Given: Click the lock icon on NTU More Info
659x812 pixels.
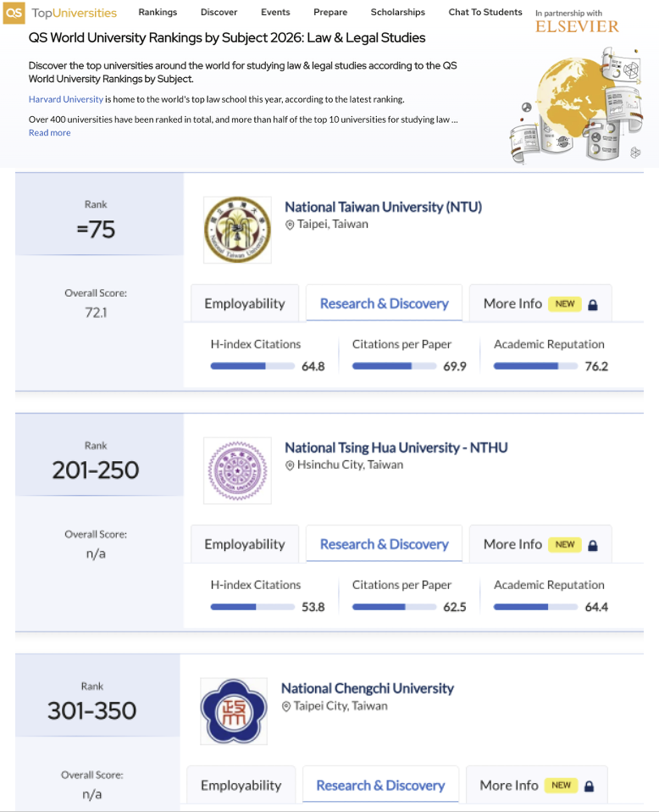Looking at the screenshot, I should tap(593, 304).
